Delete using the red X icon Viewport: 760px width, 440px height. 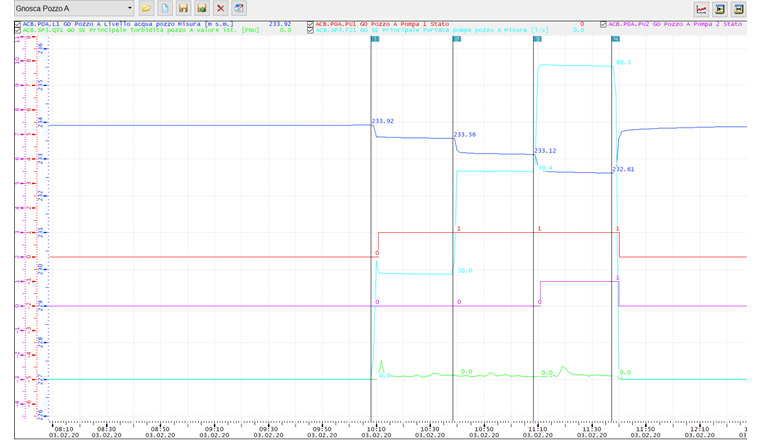click(221, 8)
